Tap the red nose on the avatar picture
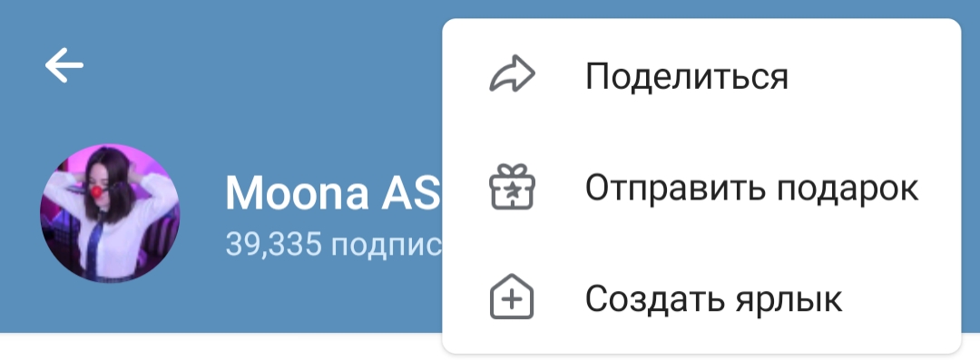The height and width of the screenshot is (360, 980). point(97,190)
